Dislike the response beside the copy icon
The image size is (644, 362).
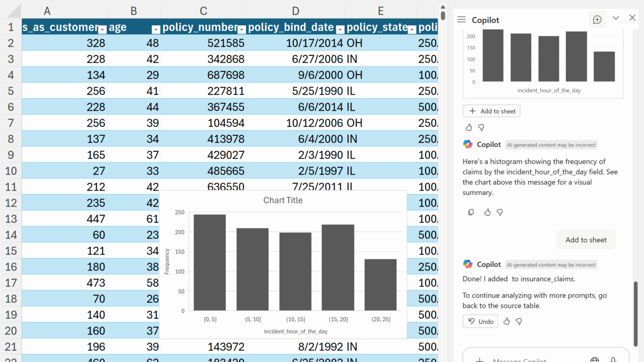[500, 212]
